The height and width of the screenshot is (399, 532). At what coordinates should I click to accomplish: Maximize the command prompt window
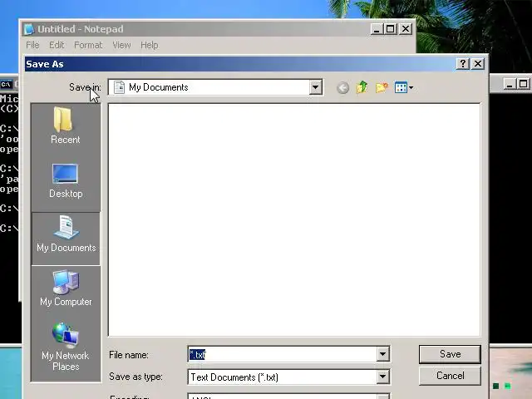click(523, 84)
